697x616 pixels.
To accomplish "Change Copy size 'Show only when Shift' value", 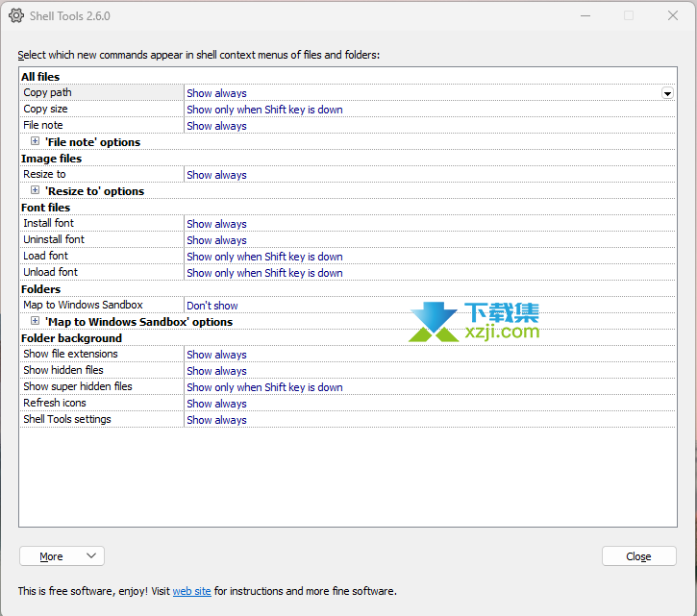I will click(x=264, y=110).
